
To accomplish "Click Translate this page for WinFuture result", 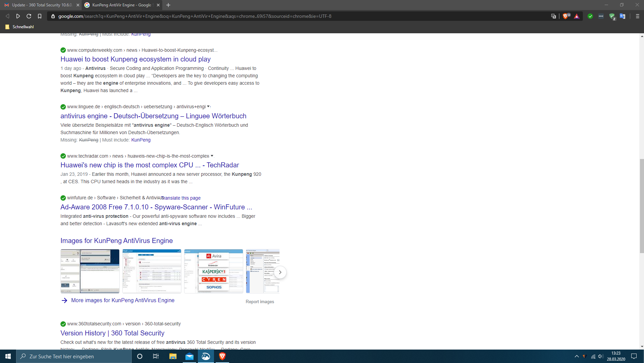I will 181,198.
